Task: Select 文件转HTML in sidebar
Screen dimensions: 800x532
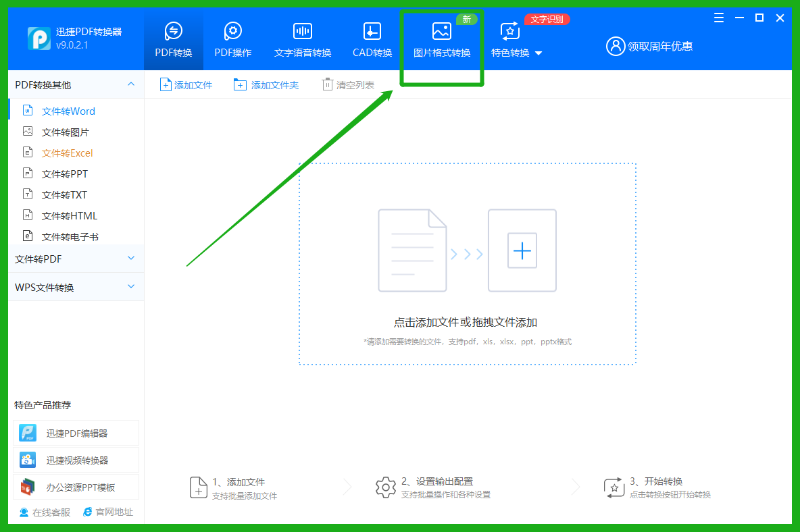Action: coord(76,215)
